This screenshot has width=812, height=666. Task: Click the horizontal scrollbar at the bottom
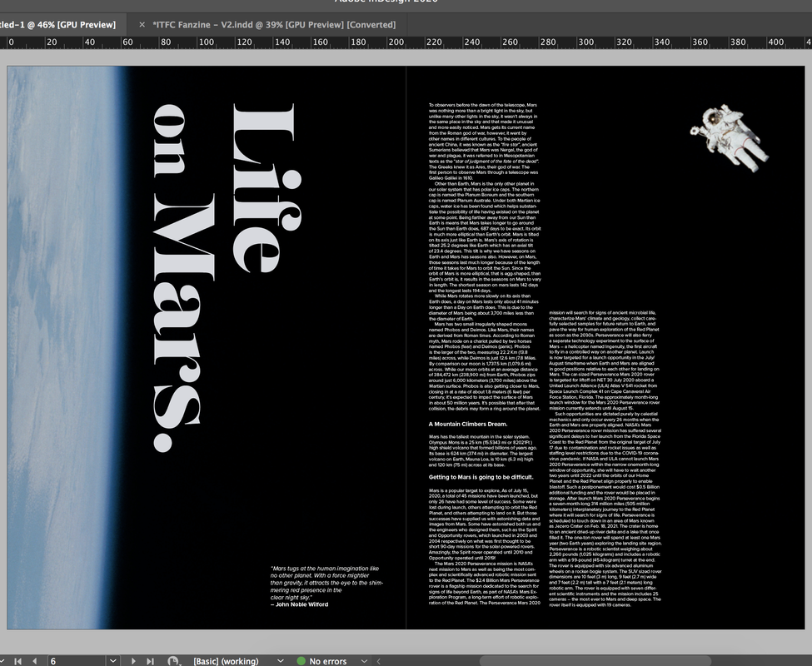[595, 661]
